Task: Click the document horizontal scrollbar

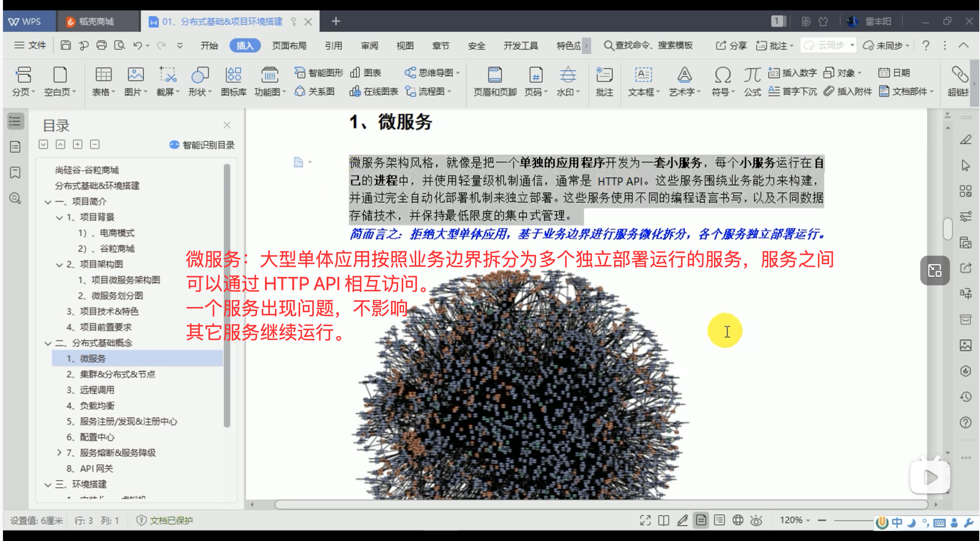Action: 601,505
